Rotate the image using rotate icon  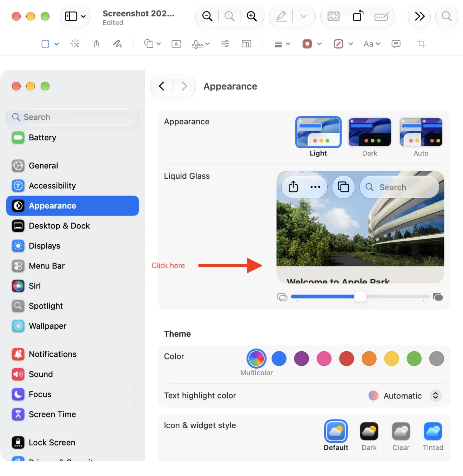[358, 16]
